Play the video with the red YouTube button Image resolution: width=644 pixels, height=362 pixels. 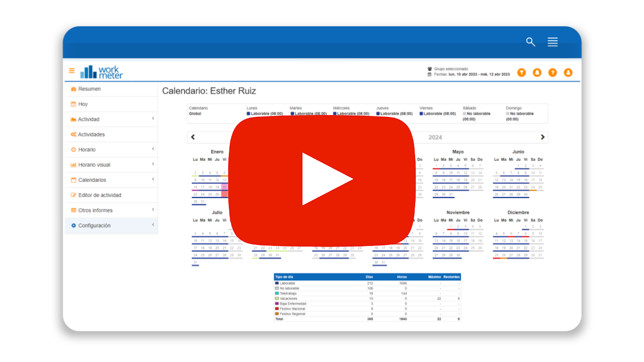point(322,179)
